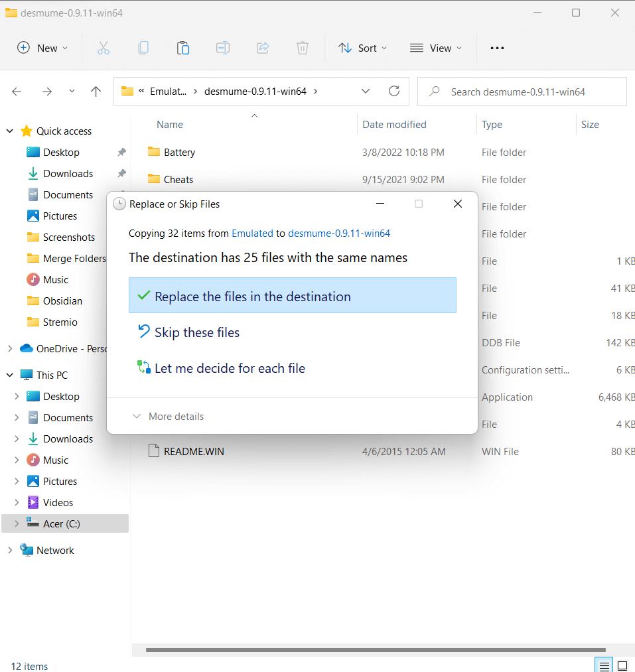The width and height of the screenshot is (635, 672).
Task: Click the Delete trash can icon
Action: 303,48
